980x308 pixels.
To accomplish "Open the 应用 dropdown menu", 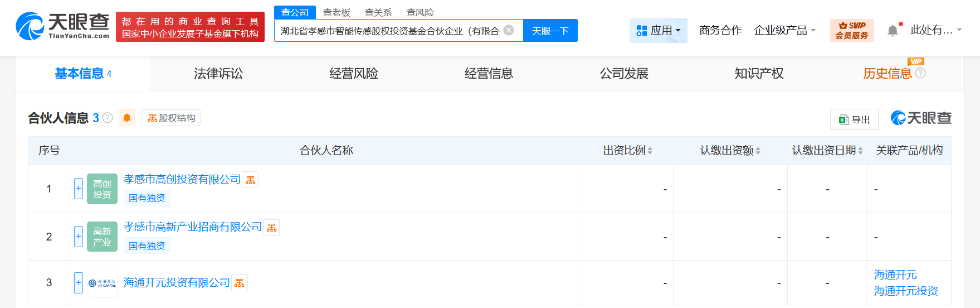I will (659, 30).
